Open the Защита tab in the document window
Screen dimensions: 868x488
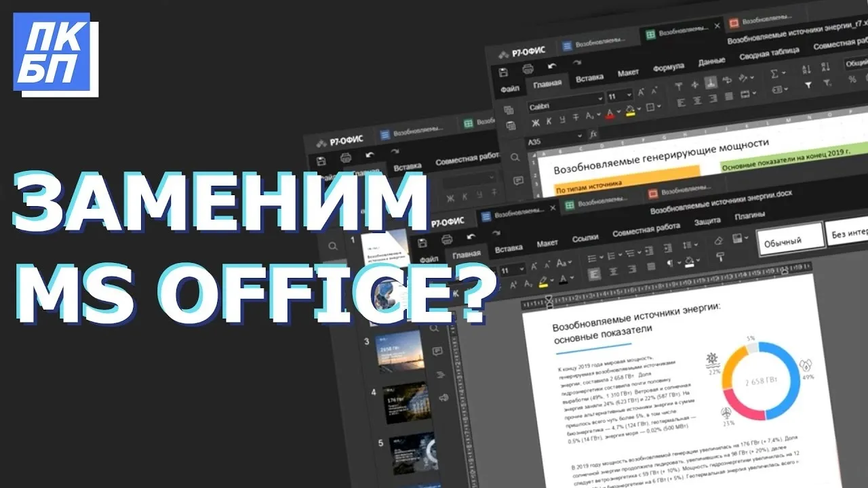(707, 222)
